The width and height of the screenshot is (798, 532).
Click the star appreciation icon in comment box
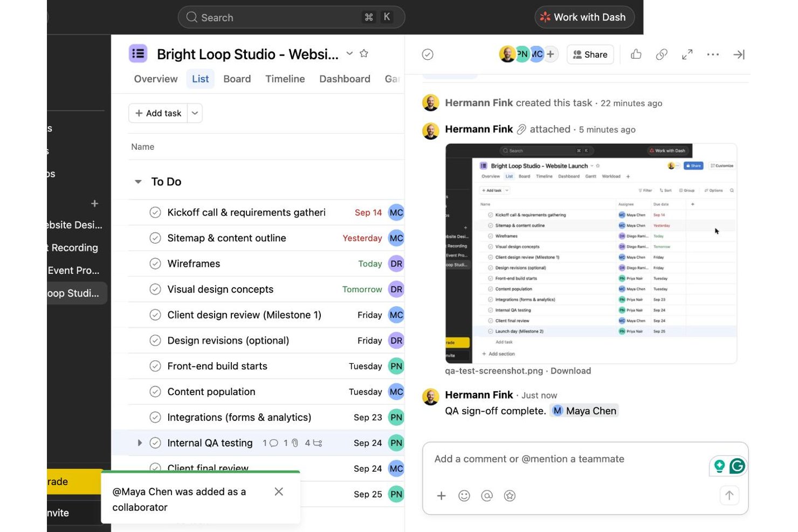pyautogui.click(x=510, y=496)
